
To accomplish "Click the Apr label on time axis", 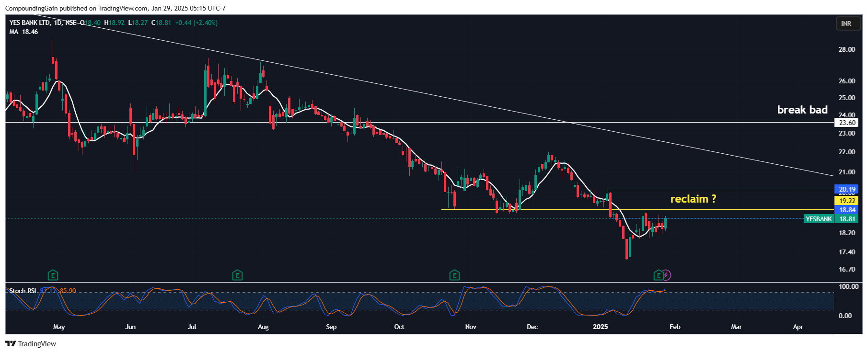I will 798,327.
